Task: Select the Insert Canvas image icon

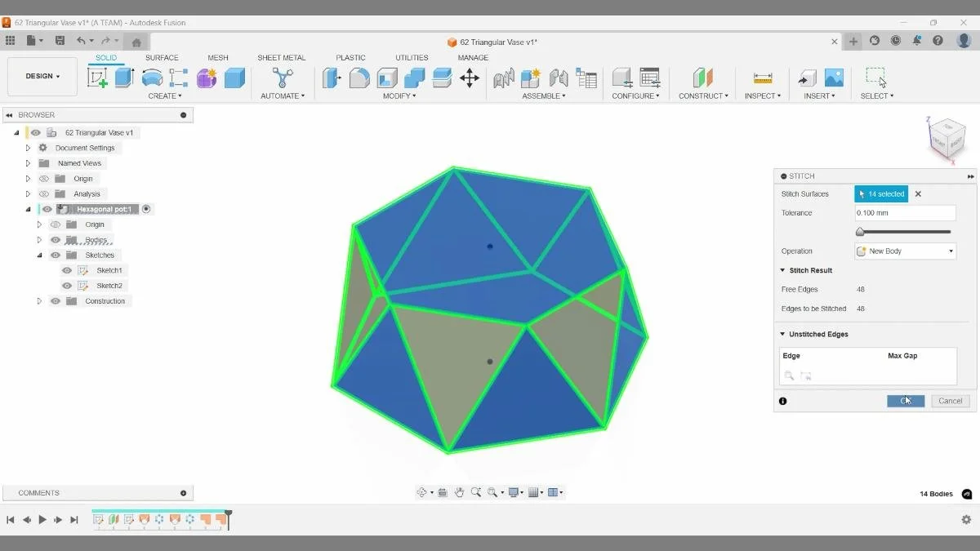Action: tap(834, 78)
